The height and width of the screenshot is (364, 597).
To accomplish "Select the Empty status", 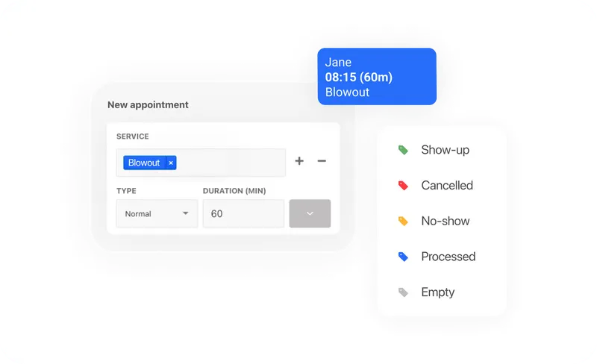I will pos(437,292).
